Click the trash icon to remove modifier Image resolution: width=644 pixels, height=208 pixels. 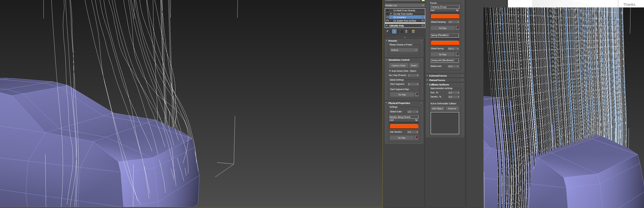tap(406, 32)
